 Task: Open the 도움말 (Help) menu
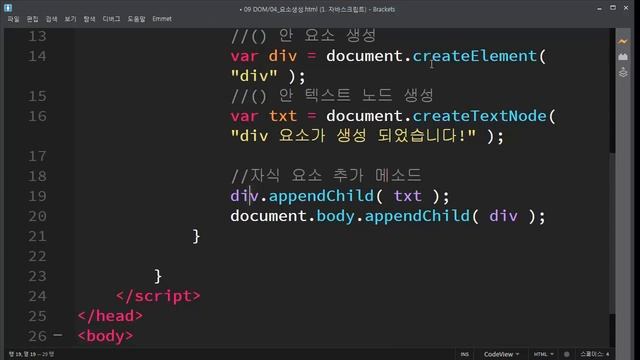tap(136, 19)
